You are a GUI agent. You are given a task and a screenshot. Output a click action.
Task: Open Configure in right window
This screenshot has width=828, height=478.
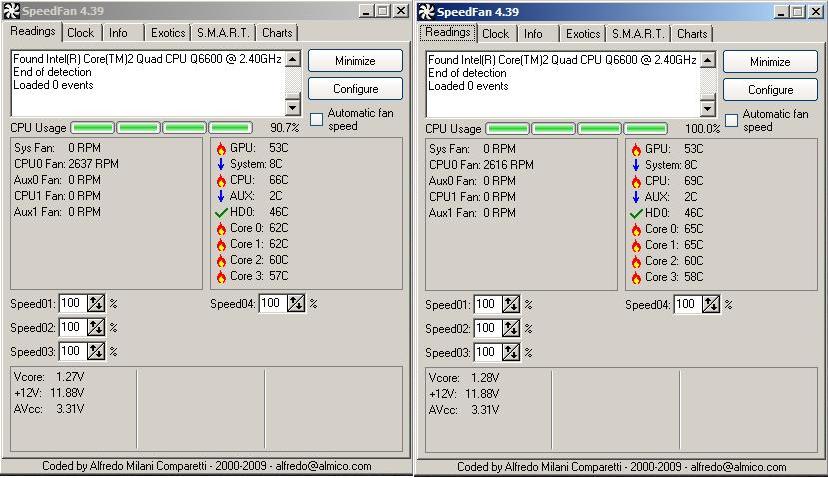[770, 90]
